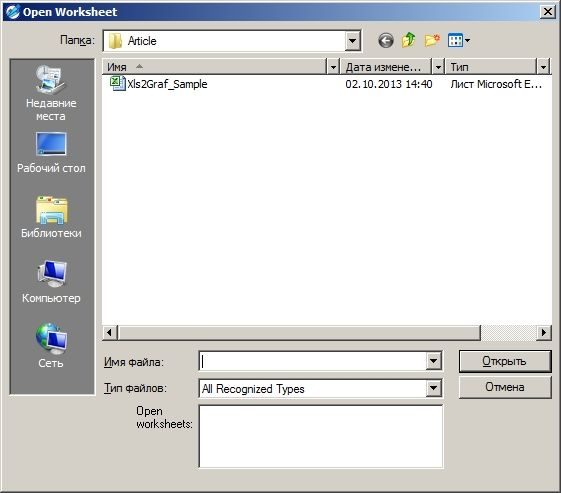561x493 pixels.
Task: Go to Рабочий стол location
Action: click(51, 153)
